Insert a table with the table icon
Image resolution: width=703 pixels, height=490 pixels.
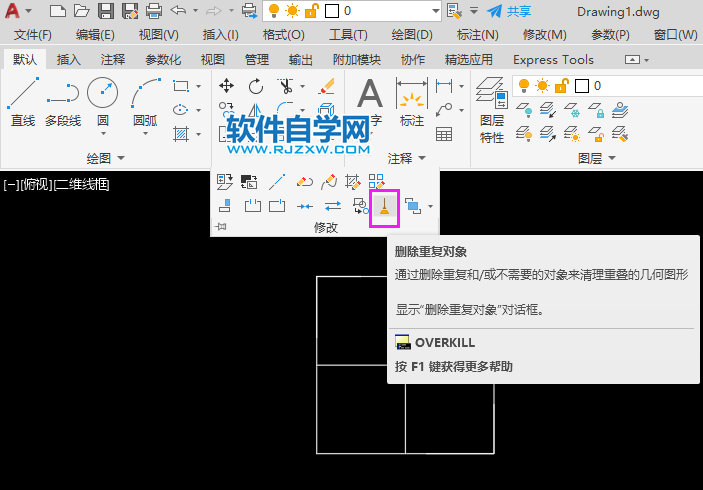click(x=444, y=134)
